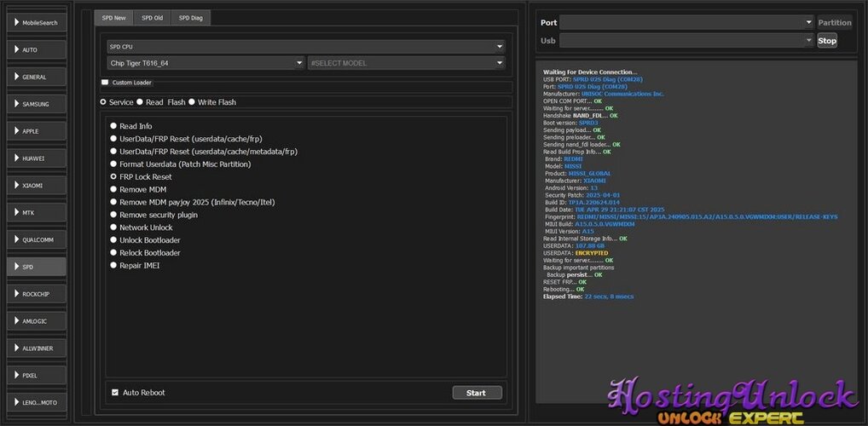Switch to the SPD New tab
The width and height of the screenshot is (868, 426).
113,18
